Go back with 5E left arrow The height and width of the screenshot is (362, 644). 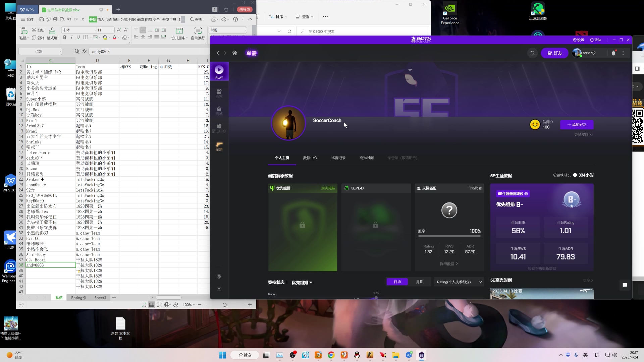pyautogui.click(x=218, y=53)
